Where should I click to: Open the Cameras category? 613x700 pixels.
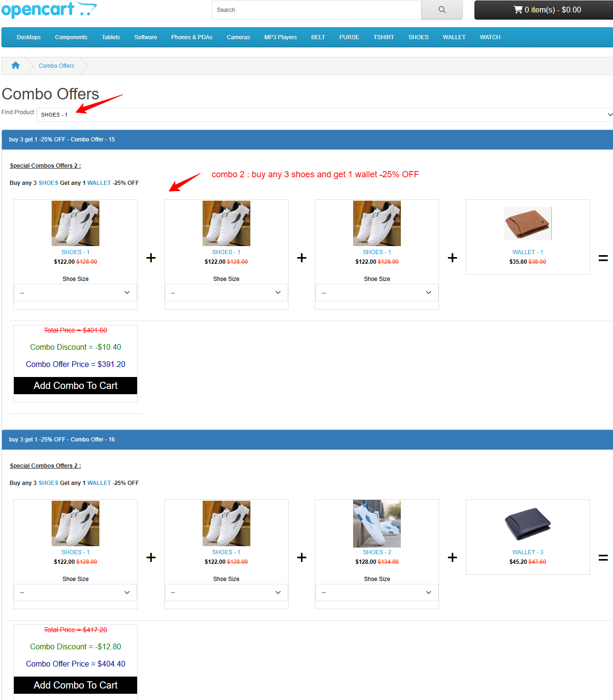[x=238, y=37]
